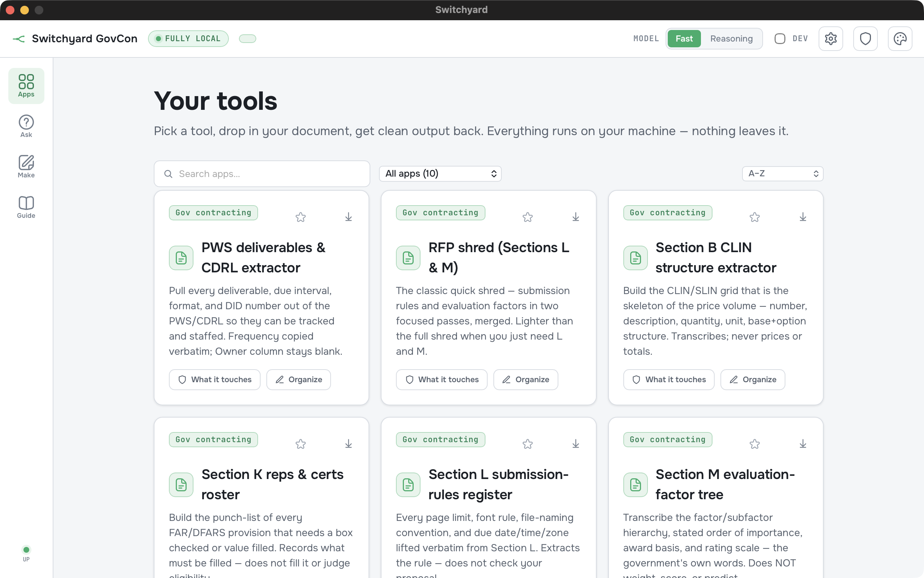This screenshot has width=924, height=578.
Task: Download the RFP shred (Sections L & M) tool
Action: click(576, 217)
